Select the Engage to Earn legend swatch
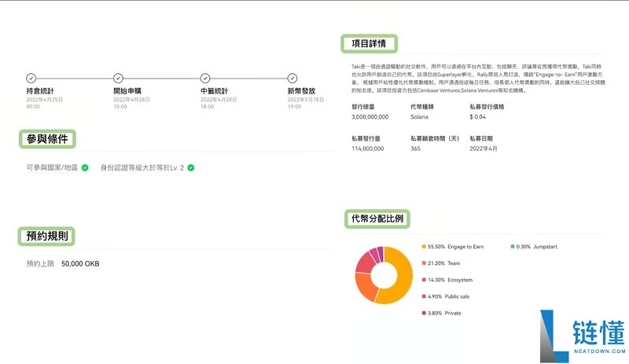Viewport: 629px width, 364px height. pos(424,246)
